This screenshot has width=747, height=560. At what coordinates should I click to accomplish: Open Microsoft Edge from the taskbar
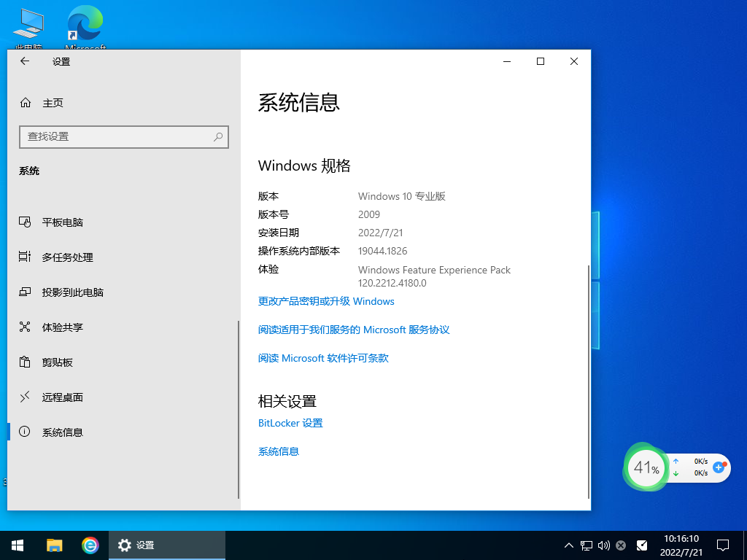pos(90,545)
